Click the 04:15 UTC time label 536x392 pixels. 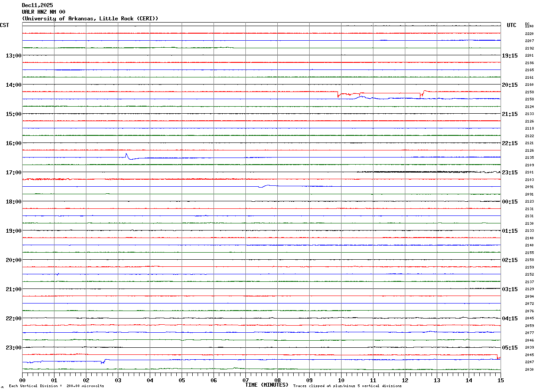pyautogui.click(x=510, y=318)
